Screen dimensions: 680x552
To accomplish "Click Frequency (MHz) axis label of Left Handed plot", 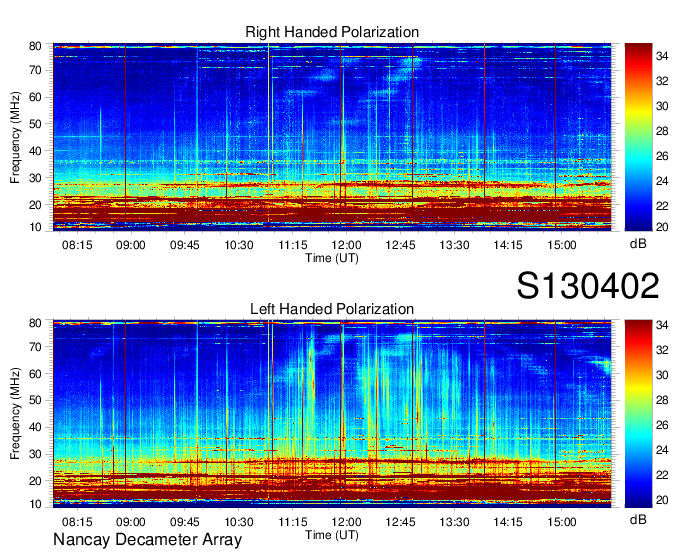I will tap(15, 414).
